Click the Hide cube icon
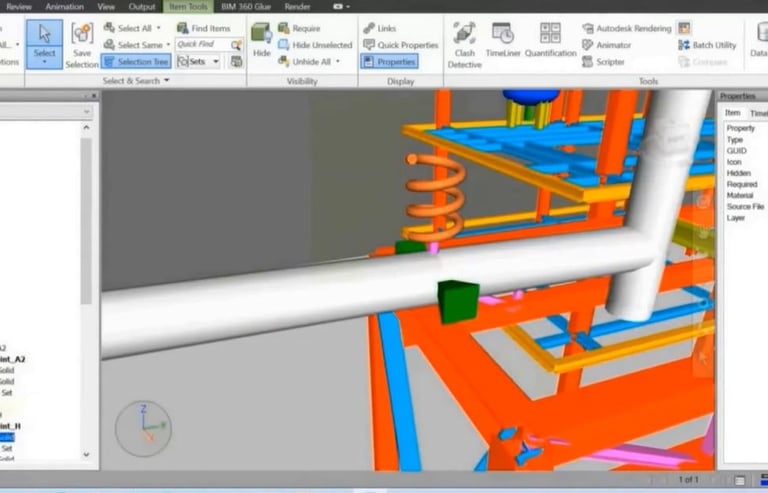 262,33
